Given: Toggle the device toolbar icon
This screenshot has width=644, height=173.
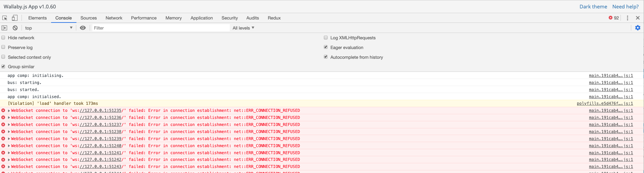Looking at the screenshot, I should coord(15,18).
